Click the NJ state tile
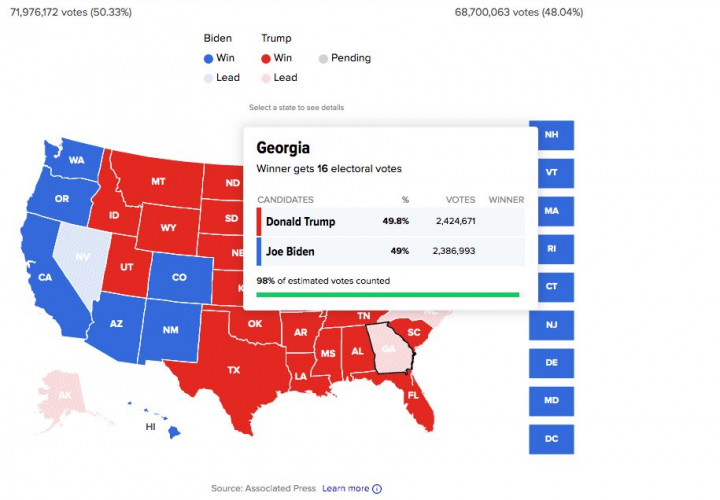The height and width of the screenshot is (500, 720). click(x=551, y=324)
